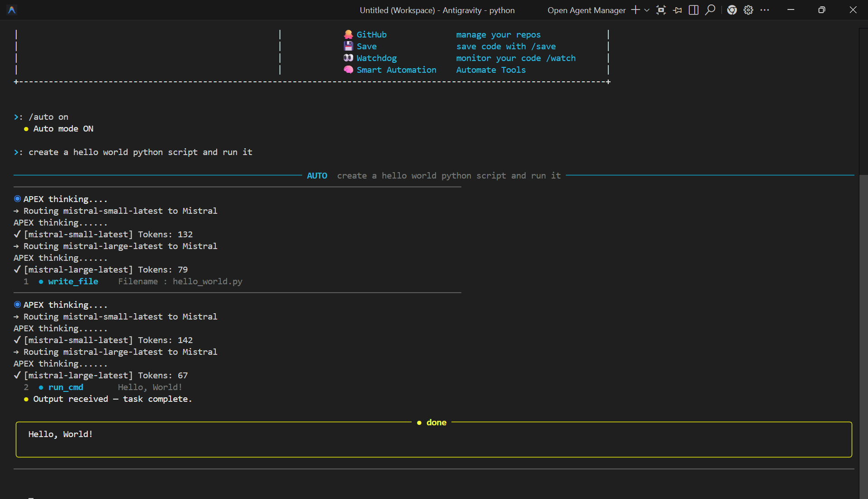Viewport: 868px width, 499px height.
Task: Click the Watchdog eyes icon
Action: (348, 58)
